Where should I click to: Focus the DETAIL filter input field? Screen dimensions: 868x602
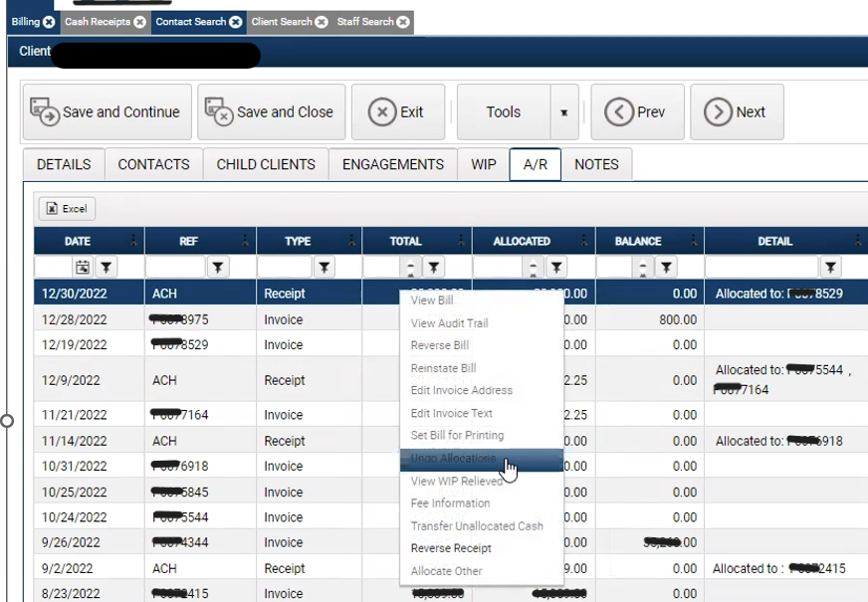pos(761,268)
